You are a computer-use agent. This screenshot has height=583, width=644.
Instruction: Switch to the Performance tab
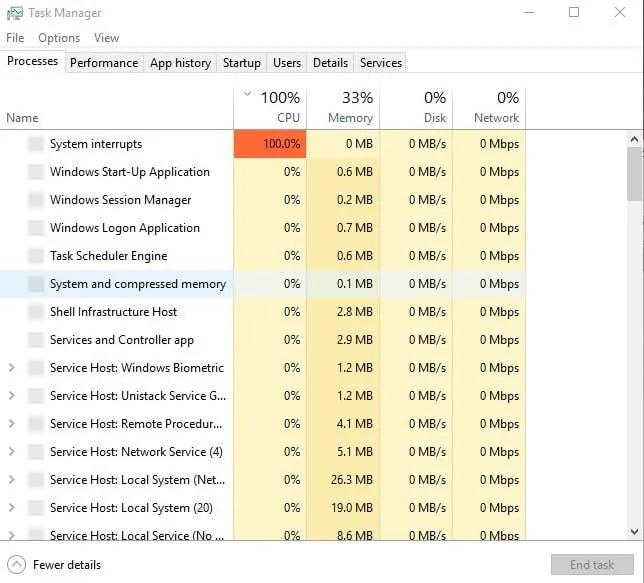104,62
